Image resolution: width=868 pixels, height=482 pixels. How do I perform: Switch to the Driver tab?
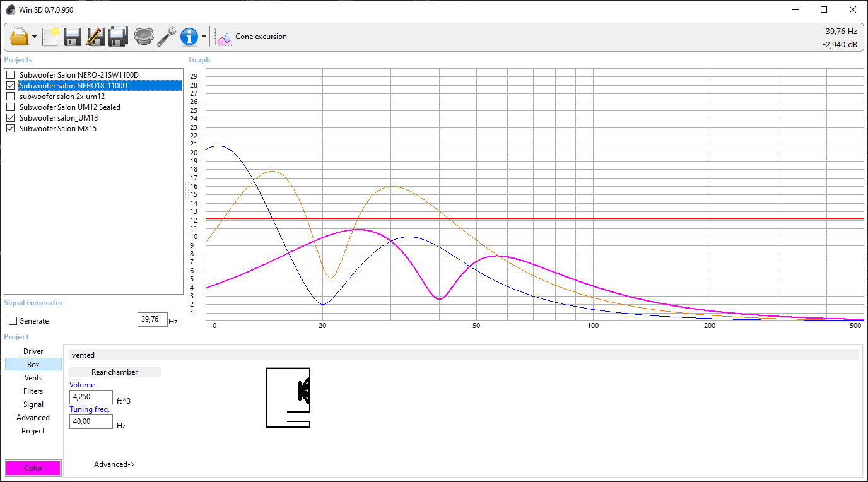[x=33, y=351]
